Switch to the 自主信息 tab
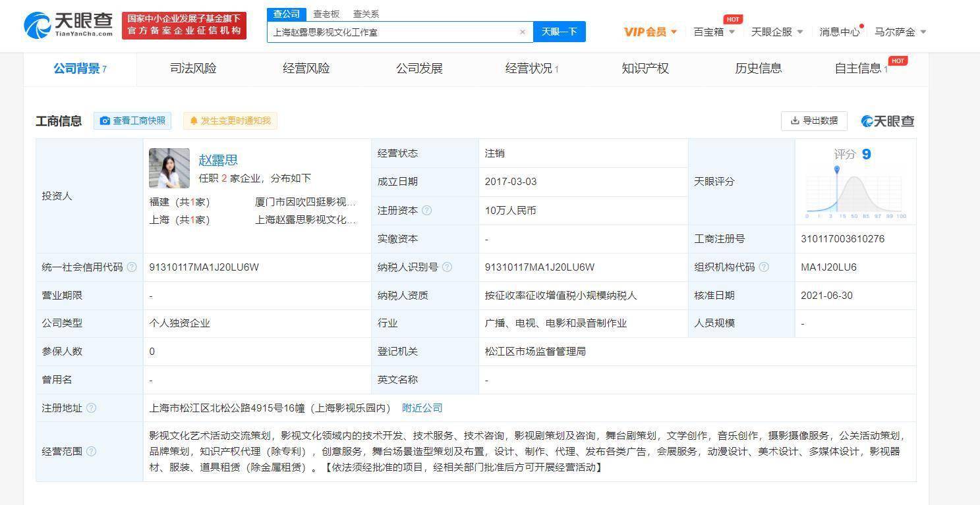980x505 pixels. [x=861, y=68]
